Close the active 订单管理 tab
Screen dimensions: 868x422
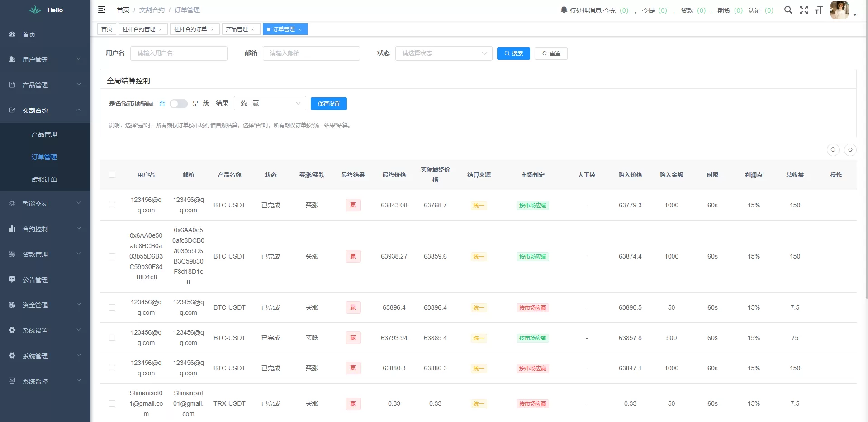tap(300, 29)
